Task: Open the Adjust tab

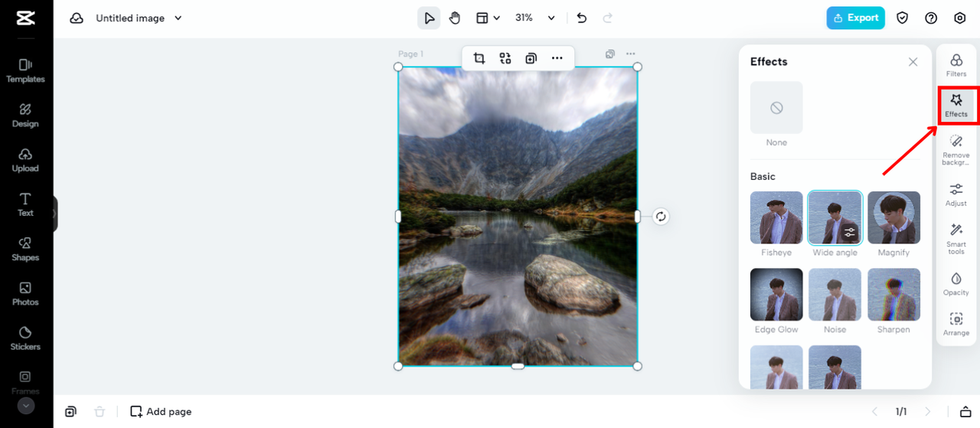Action: click(x=956, y=194)
